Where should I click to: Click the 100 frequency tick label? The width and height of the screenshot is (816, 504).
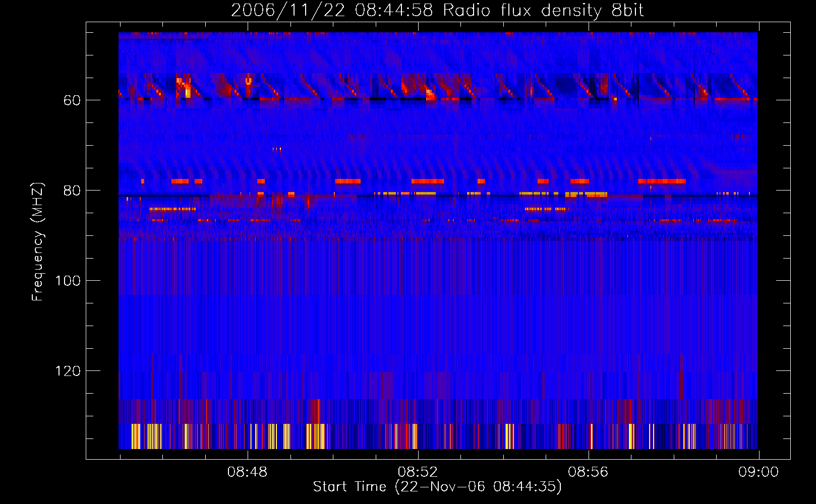click(68, 281)
